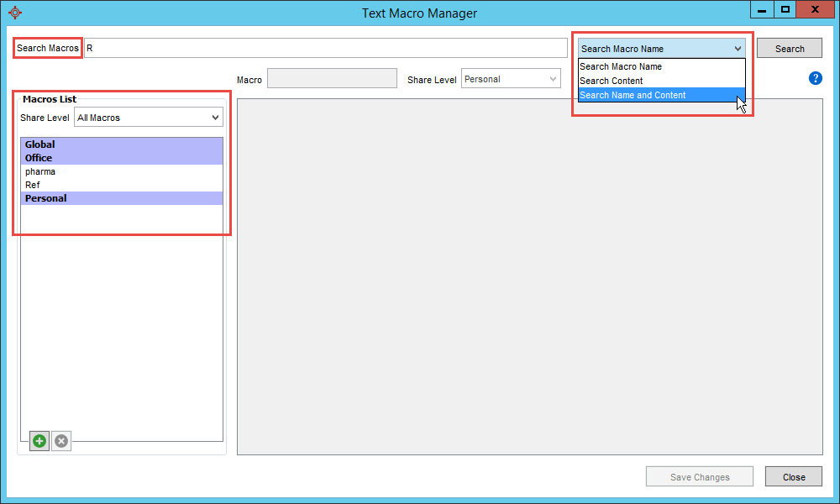Click the Macro name field

point(332,77)
